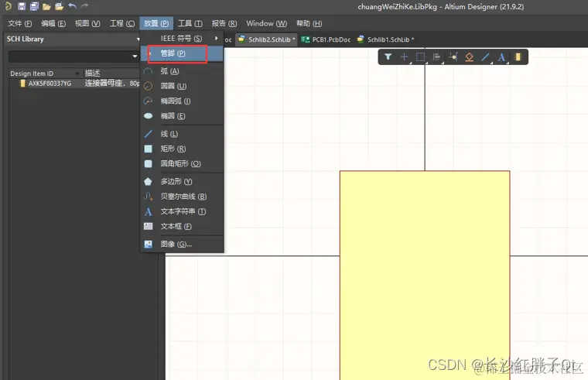Choose 矩形 (R) rectangle from the menu
Image resolution: width=588 pixels, height=380 pixels.
[182, 149]
